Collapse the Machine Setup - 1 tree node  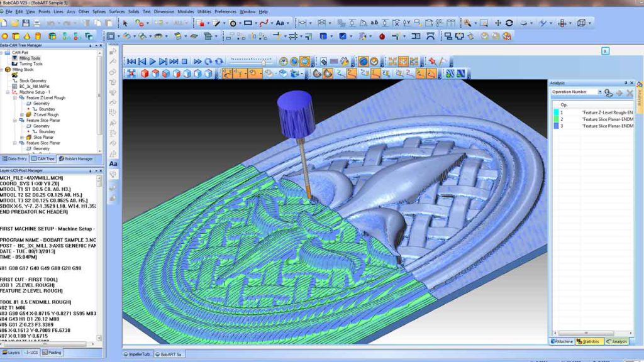point(8,92)
